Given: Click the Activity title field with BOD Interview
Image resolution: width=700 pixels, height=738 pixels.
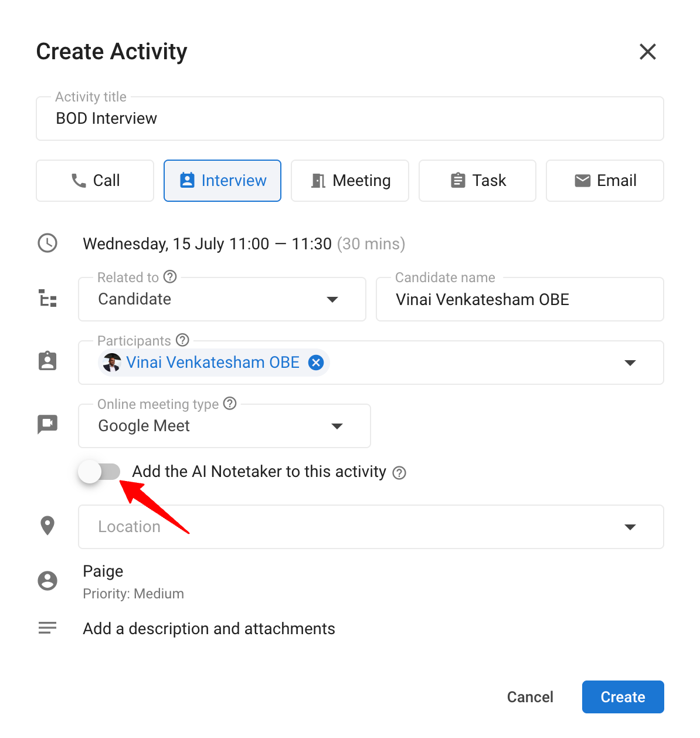Looking at the screenshot, I should (350, 119).
